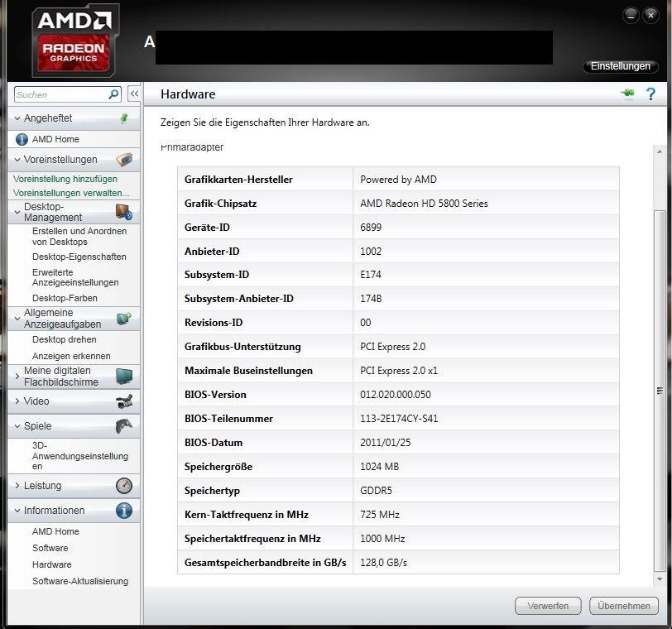Click the Verwerfen button
672x629 pixels.
pyautogui.click(x=548, y=606)
